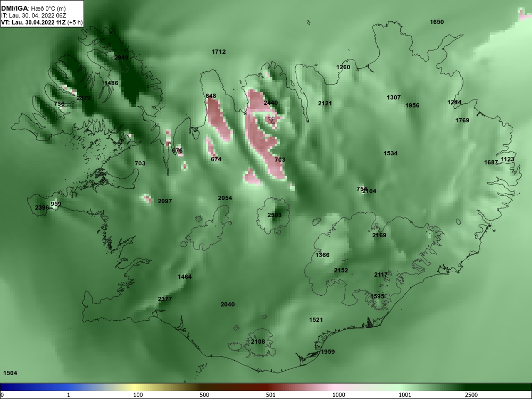Click the 1260 map value
The width and height of the screenshot is (532, 399).
click(343, 67)
